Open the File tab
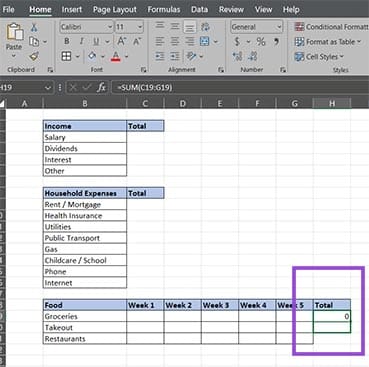This screenshot has width=369, height=367. 8,9
